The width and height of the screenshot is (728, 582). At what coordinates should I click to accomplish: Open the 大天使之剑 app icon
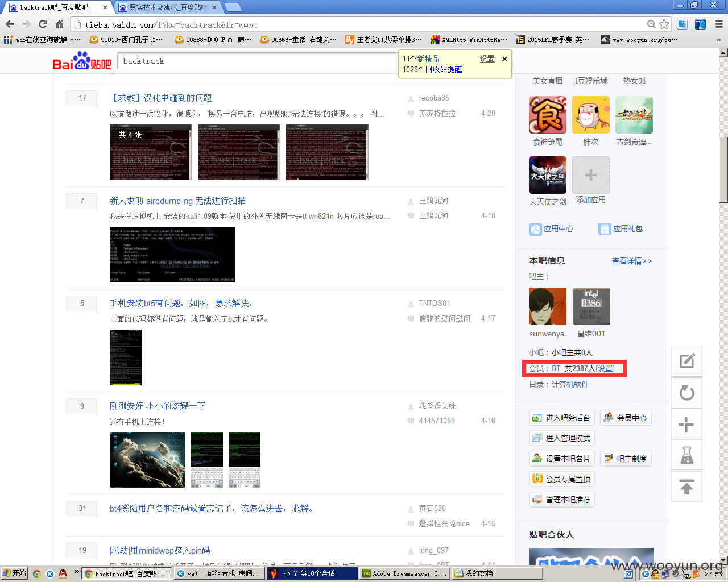(548, 175)
